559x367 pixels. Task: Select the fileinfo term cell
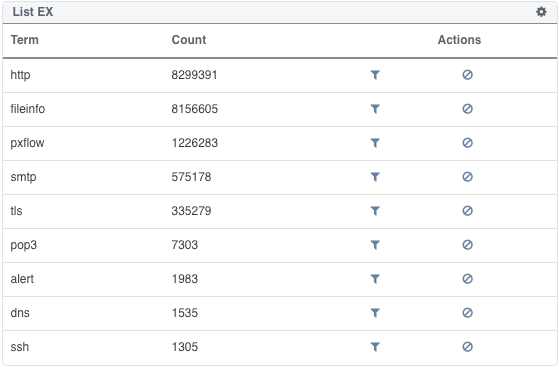27,109
